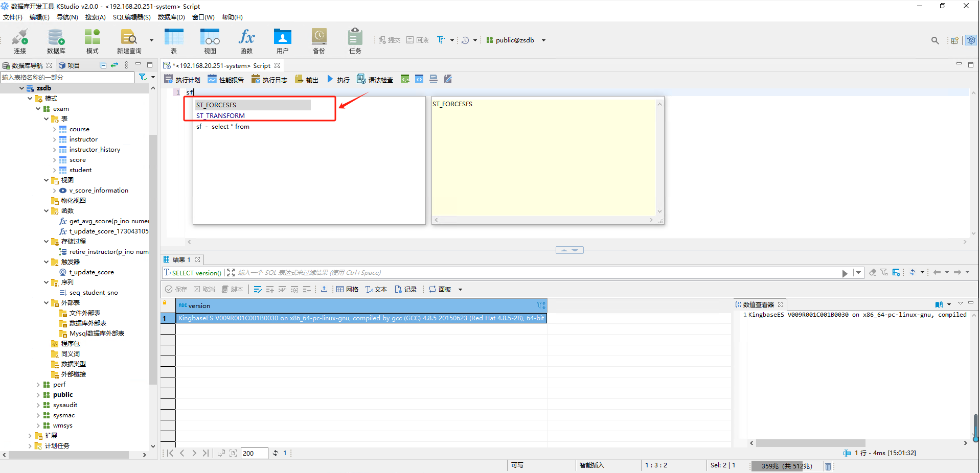
Task: Switch result view to 网格 (Grid)
Action: tap(347, 289)
